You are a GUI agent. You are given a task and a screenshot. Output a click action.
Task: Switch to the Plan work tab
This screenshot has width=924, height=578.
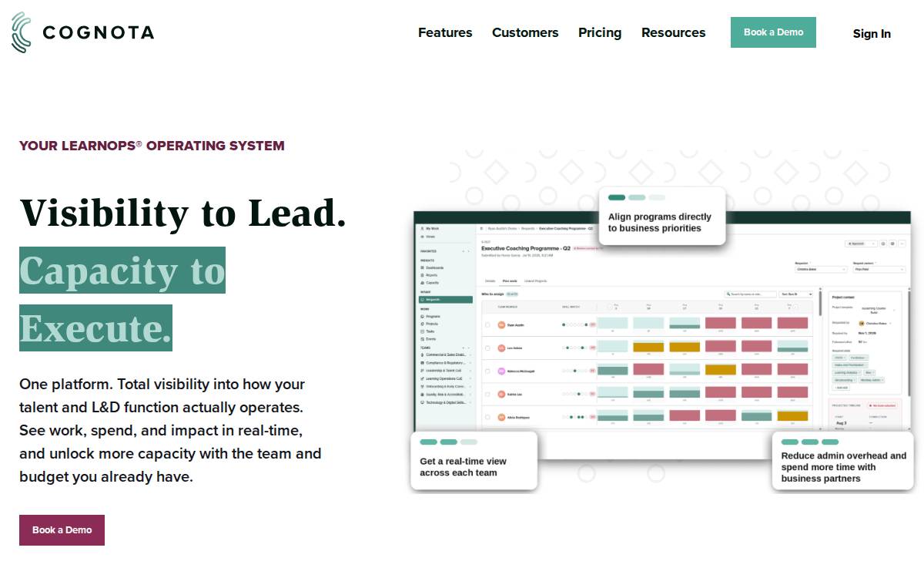[510, 281]
